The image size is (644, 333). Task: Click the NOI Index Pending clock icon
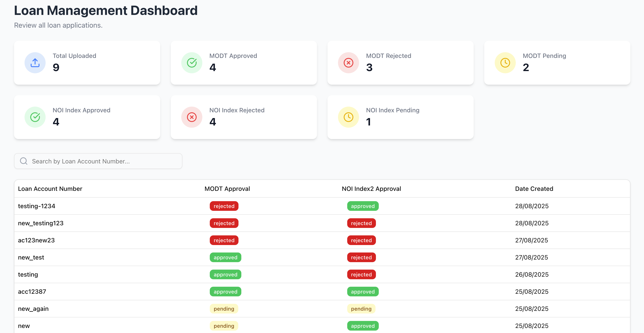[x=348, y=117]
